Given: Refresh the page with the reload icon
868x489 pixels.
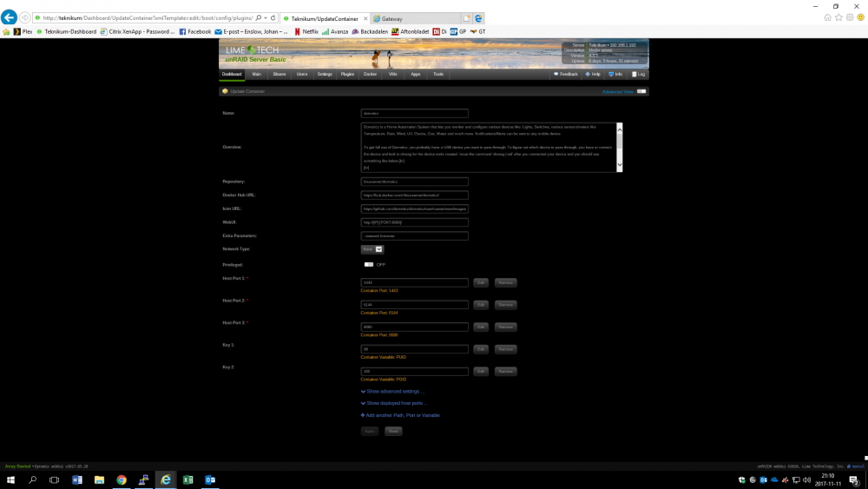Looking at the screenshot, I should point(273,18).
